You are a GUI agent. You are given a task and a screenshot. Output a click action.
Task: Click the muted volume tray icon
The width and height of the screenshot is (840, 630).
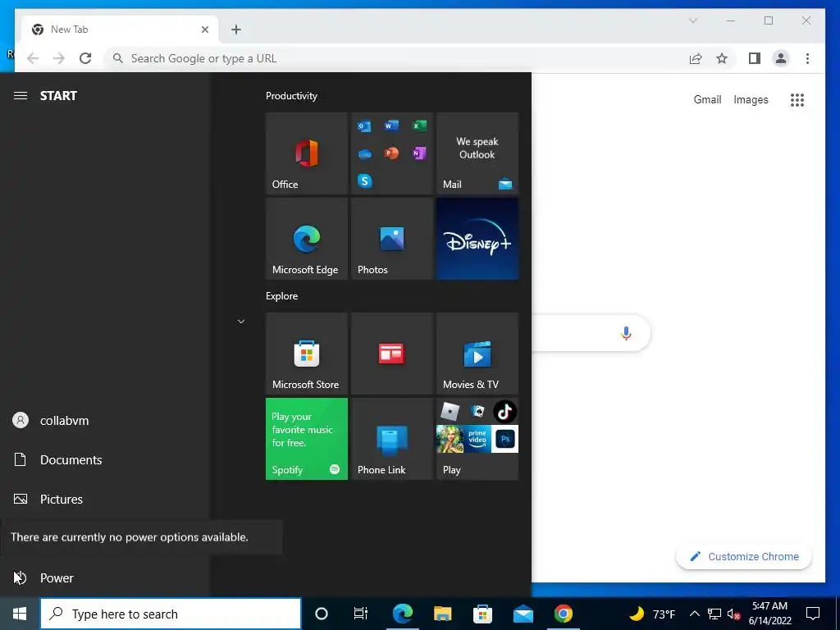(x=734, y=614)
